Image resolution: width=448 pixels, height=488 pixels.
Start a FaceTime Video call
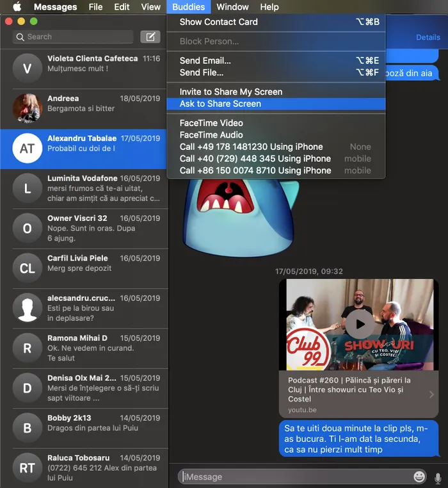point(276,123)
